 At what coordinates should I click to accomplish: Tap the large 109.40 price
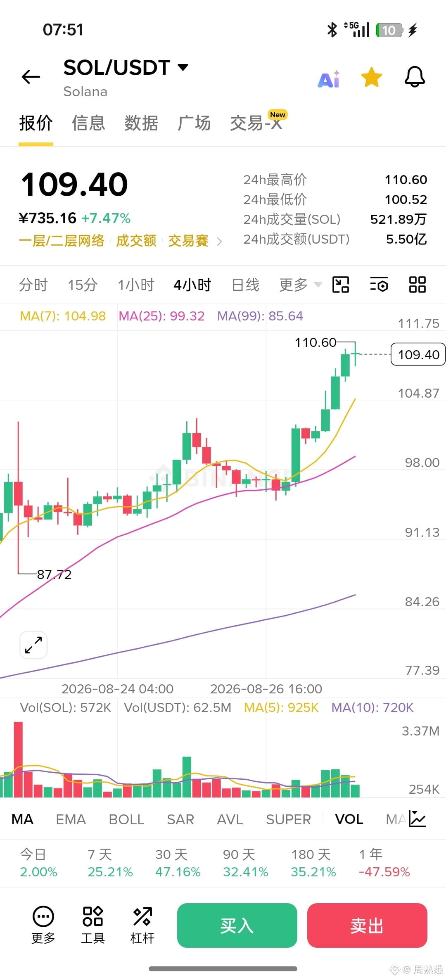(74, 184)
